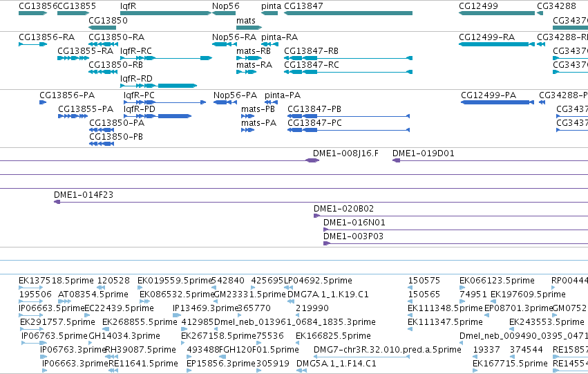
Task: Click transcript CG13850-RB
Action: tap(103, 72)
